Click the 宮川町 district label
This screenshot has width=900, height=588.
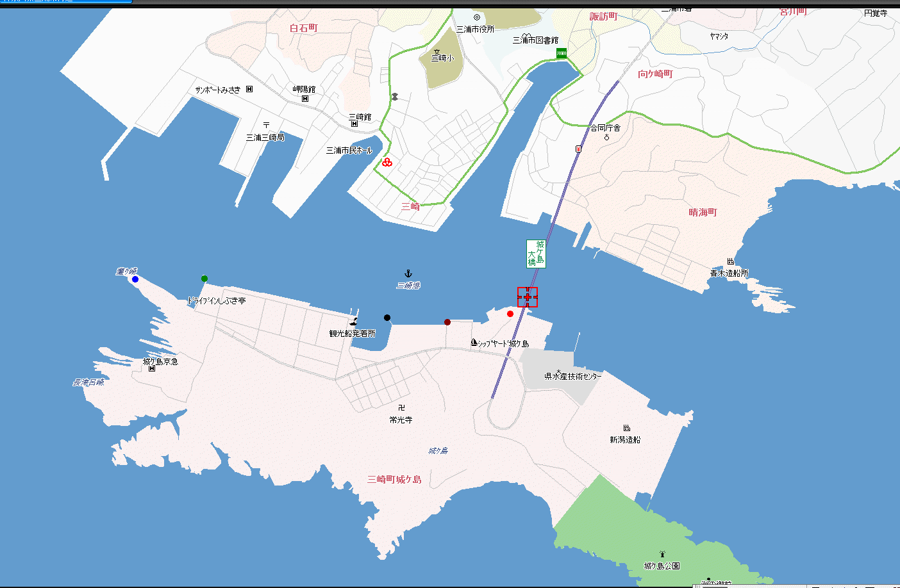[x=794, y=12]
